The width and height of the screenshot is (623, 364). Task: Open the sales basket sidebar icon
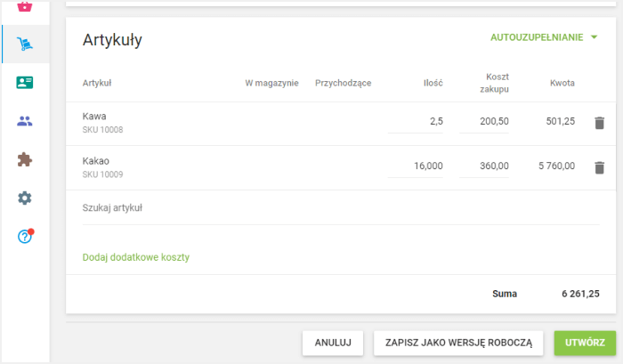[25, 6]
